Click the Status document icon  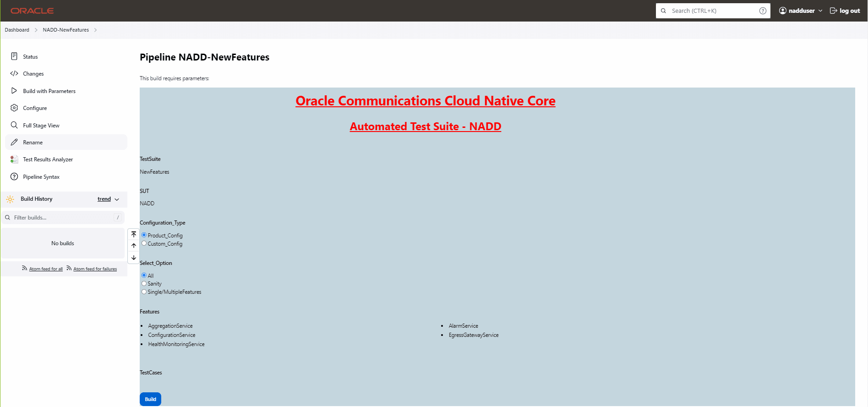pos(14,56)
